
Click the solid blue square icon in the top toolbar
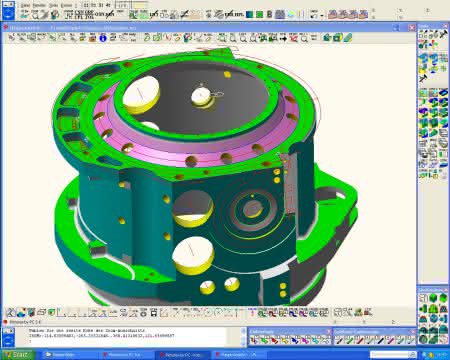click(249, 14)
